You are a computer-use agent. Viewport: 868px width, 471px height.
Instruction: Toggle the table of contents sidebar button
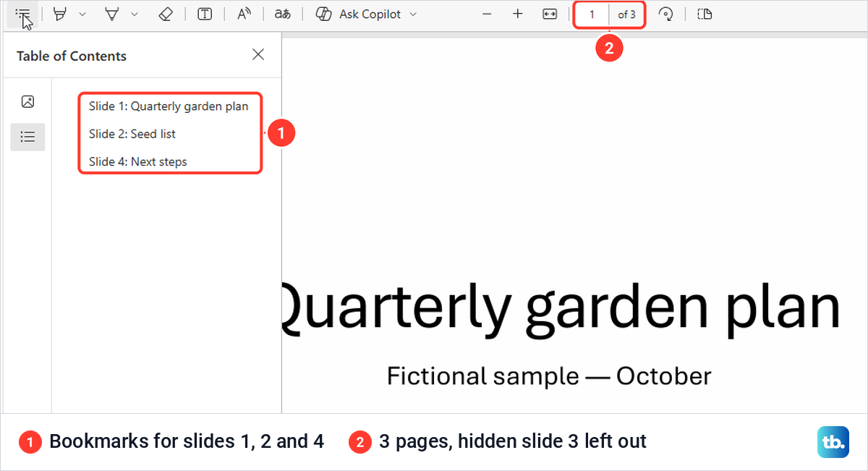point(23,14)
